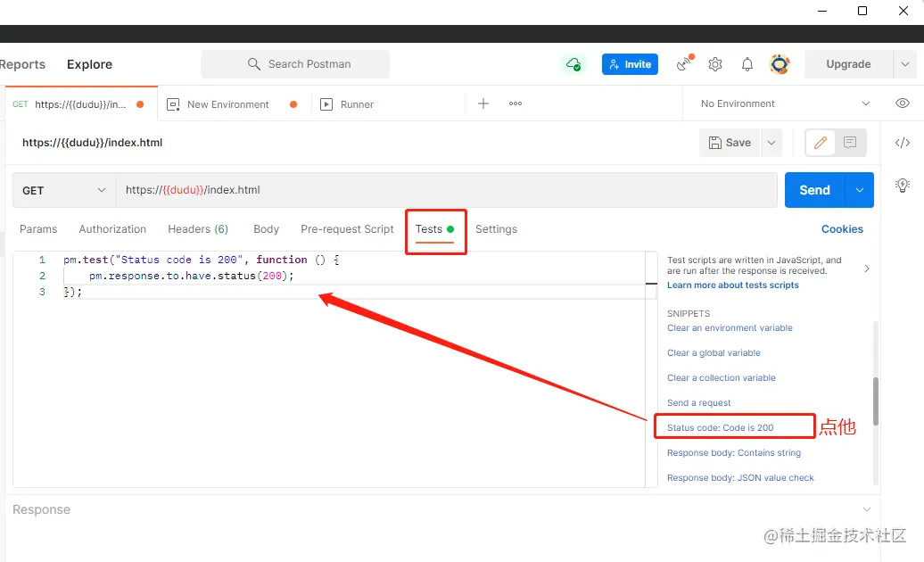Expand the Response panel chevron
This screenshot has height=562, width=924.
pos(867,509)
